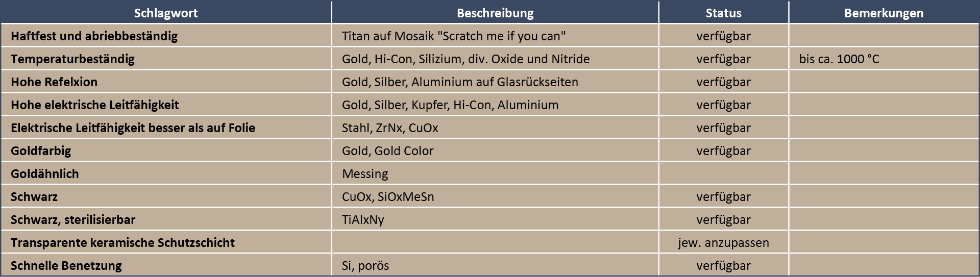Select the Beschreibung column header

(x=495, y=13)
